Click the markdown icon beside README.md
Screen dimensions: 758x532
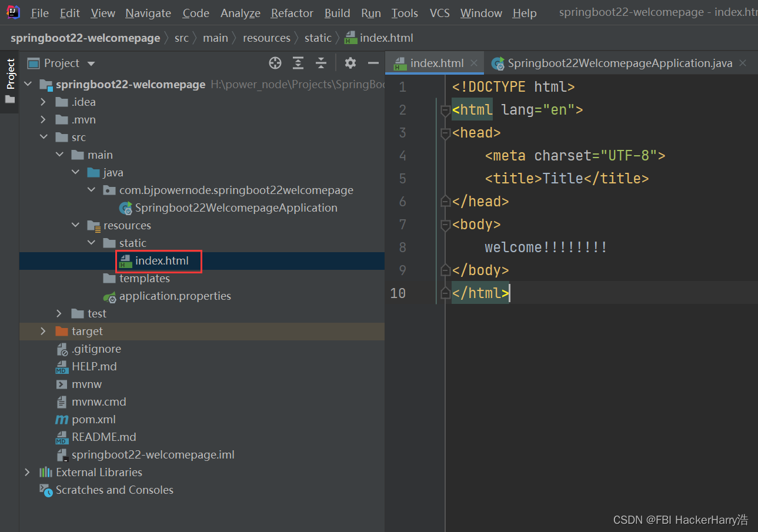point(62,437)
